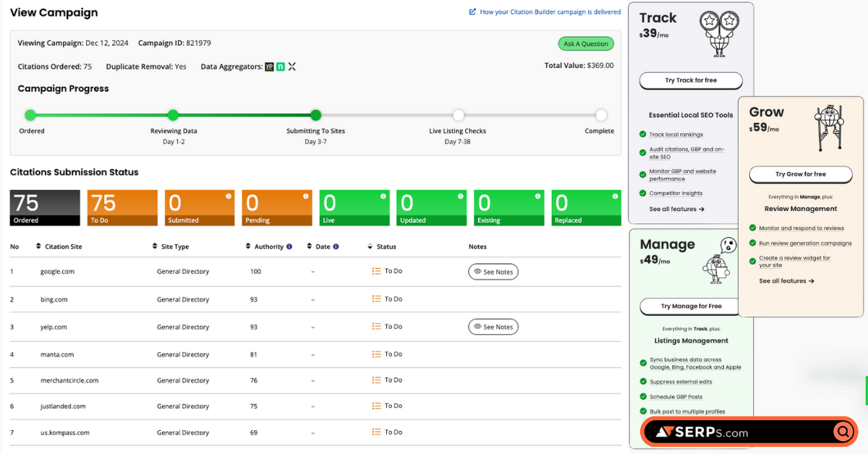Open See Notes for yelp.com
The width and height of the screenshot is (868, 454).
493,327
